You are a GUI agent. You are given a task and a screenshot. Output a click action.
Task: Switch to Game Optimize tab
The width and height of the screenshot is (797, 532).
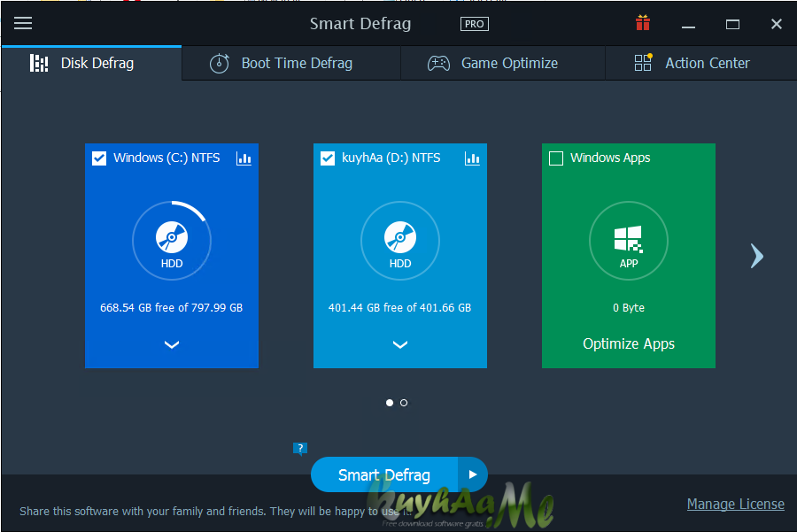tap(503, 63)
